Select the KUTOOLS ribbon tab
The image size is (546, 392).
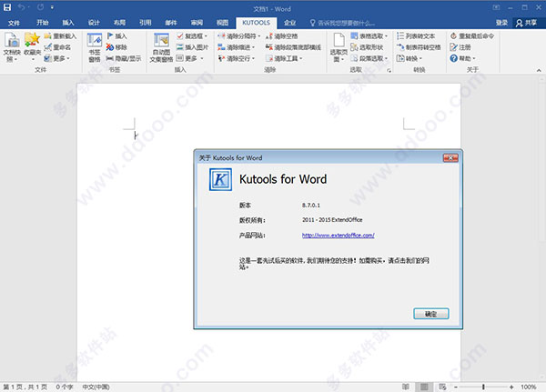point(257,23)
